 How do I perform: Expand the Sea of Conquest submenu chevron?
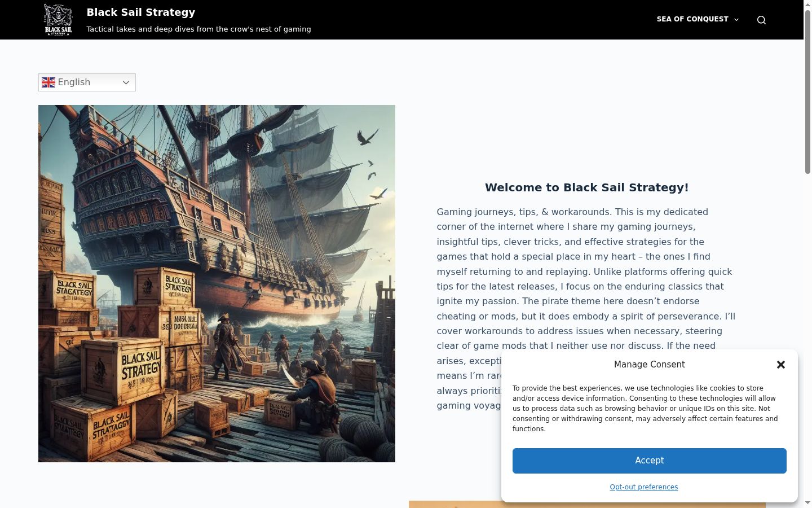click(x=736, y=20)
